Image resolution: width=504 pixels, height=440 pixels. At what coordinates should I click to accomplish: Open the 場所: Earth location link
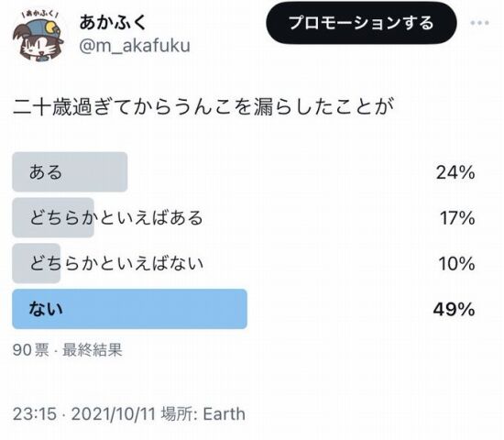[x=203, y=414]
